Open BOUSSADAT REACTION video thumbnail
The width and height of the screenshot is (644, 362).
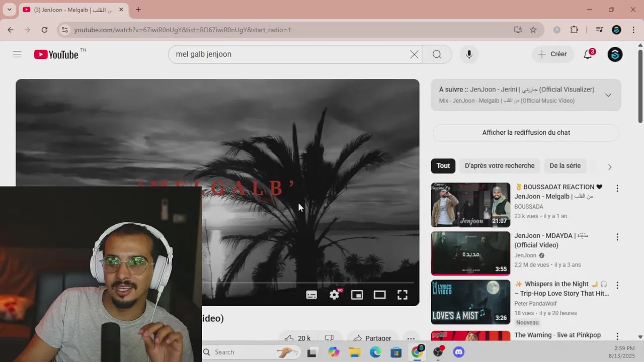pyautogui.click(x=470, y=205)
